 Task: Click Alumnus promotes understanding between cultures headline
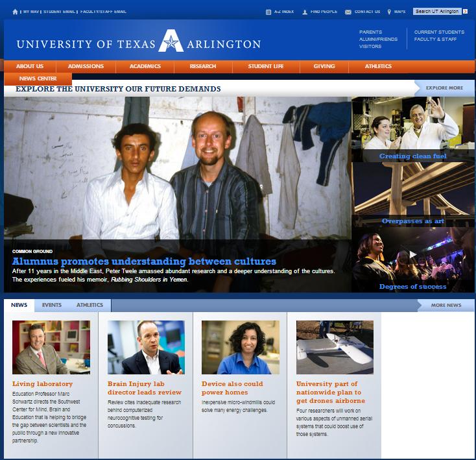point(144,261)
